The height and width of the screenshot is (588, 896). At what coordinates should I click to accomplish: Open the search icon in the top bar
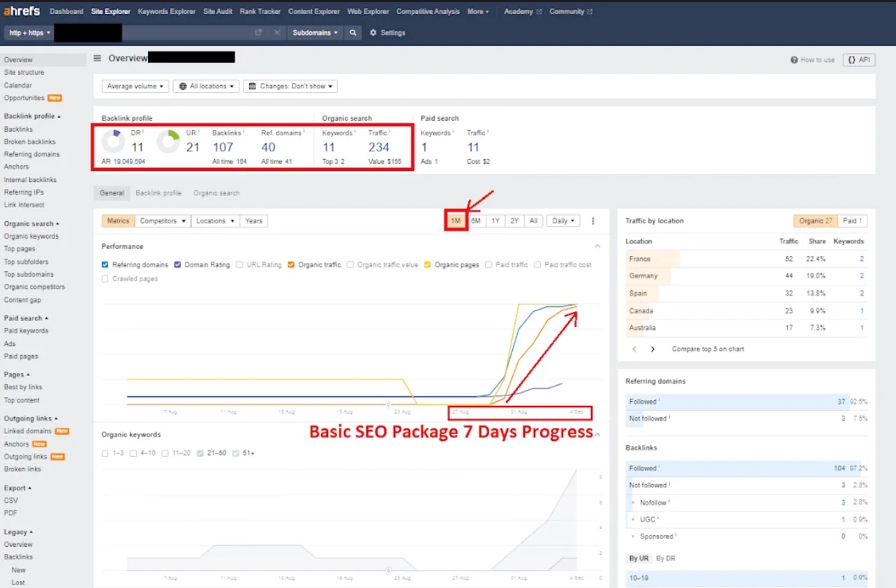point(352,32)
